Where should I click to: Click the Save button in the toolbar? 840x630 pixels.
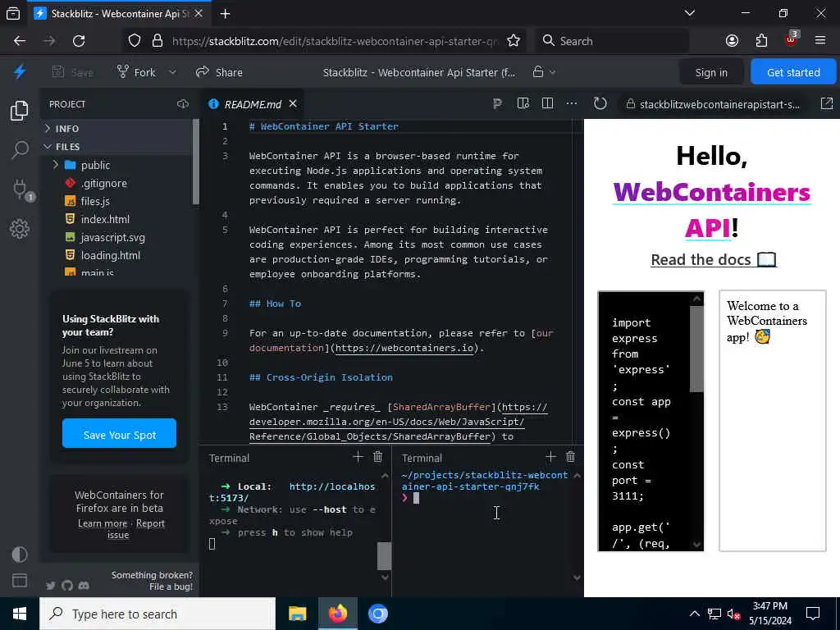pos(73,72)
